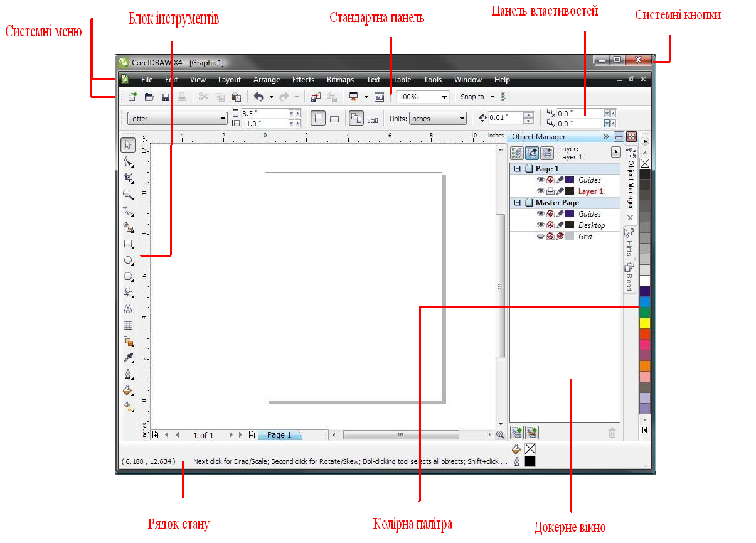Click the snap Options icon after Snap to
Image resolution: width=756 pixels, height=543 pixels.
[506, 97]
